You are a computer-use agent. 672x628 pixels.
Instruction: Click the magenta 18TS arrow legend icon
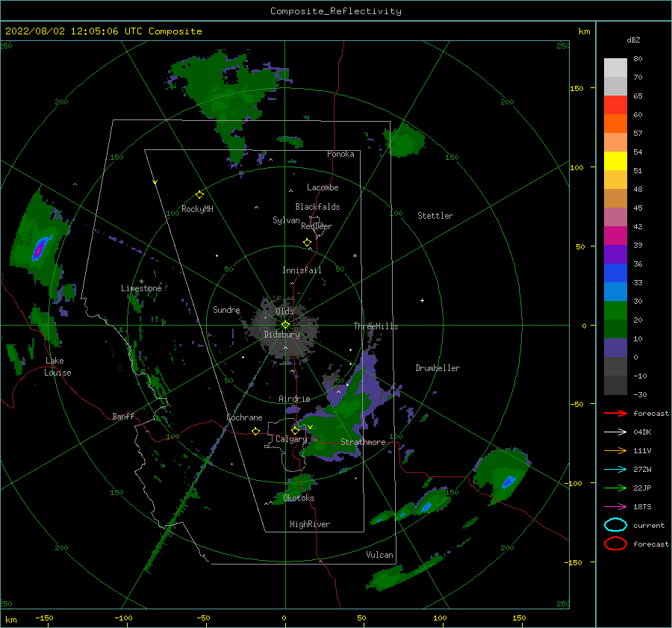615,507
